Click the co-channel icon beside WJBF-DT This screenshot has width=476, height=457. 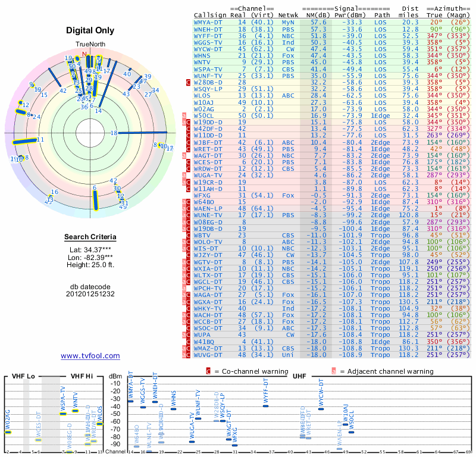(x=188, y=142)
